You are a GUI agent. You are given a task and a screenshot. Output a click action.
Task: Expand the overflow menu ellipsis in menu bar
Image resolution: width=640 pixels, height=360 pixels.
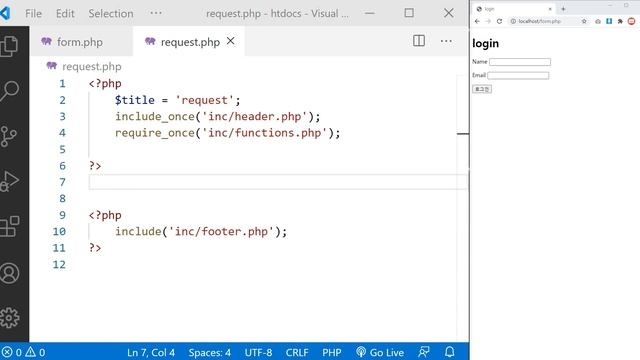[156, 13]
